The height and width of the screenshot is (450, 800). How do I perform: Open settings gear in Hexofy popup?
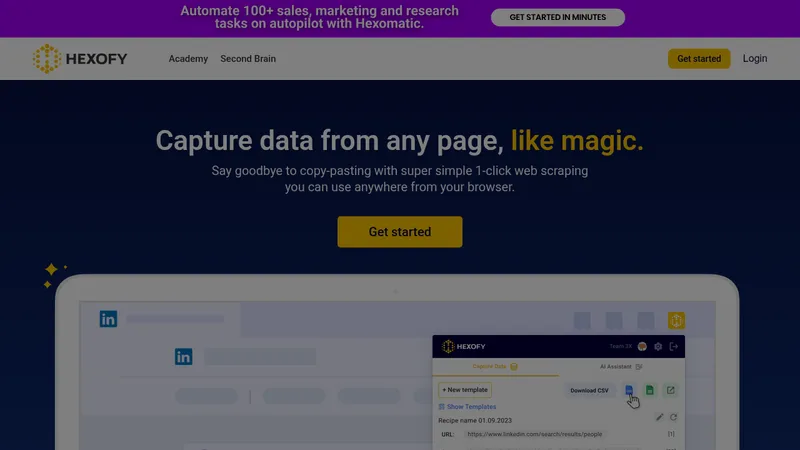tap(658, 346)
